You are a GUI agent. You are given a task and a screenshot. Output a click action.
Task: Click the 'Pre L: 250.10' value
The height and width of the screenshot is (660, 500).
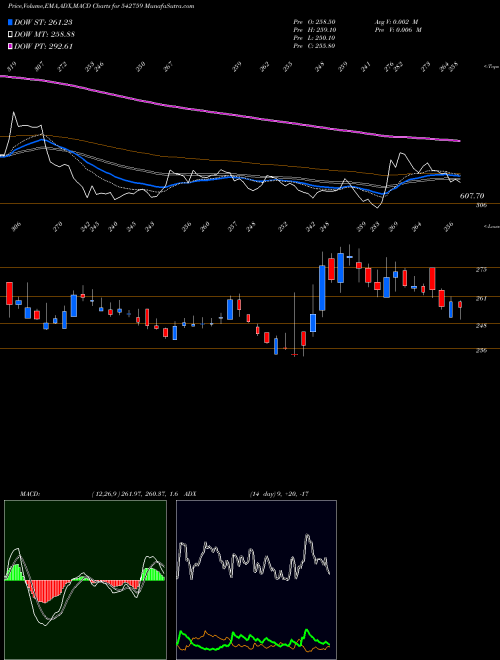point(314,38)
